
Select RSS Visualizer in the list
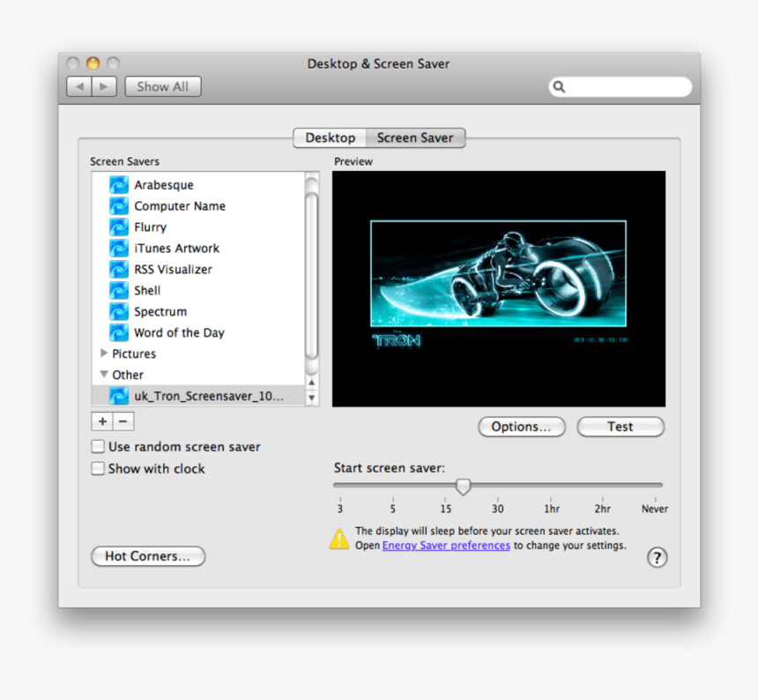coord(198,269)
